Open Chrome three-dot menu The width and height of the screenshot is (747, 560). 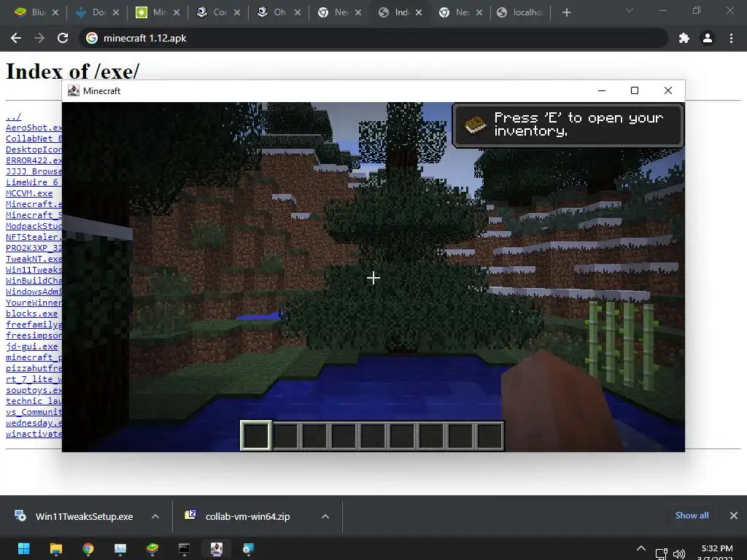pos(731,38)
